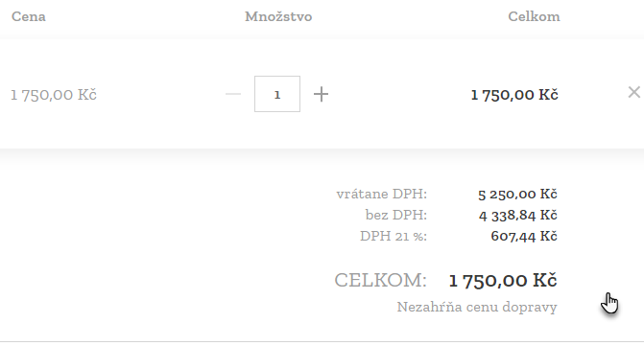Image resolution: width=644 pixels, height=346 pixels.
Task: Click the DPH 21 % label
Action: (394, 236)
